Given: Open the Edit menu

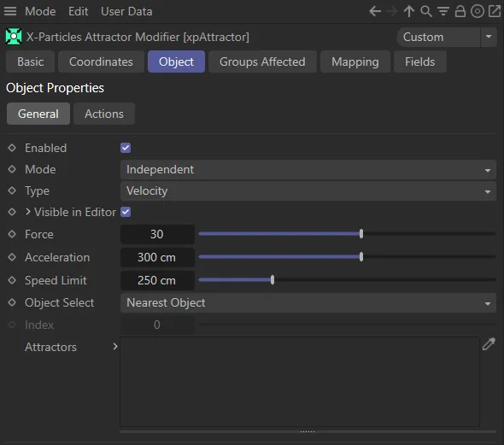Looking at the screenshot, I should point(78,12).
